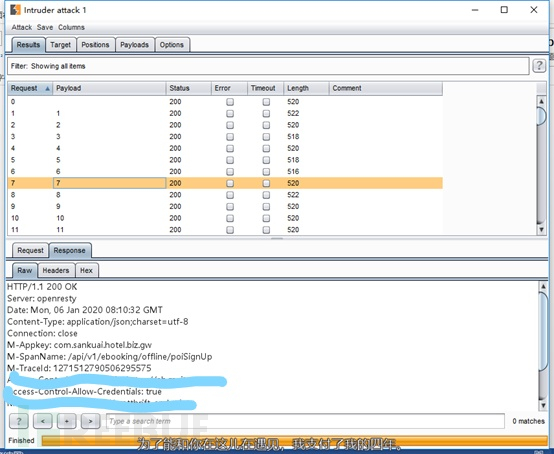Click the Burp Suite window icon

coord(15,10)
